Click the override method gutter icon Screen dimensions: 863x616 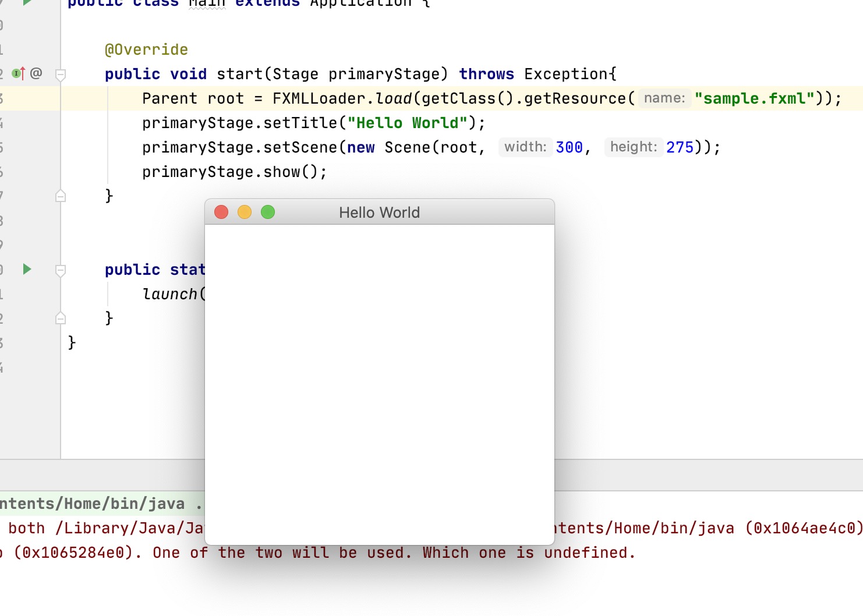click(19, 73)
